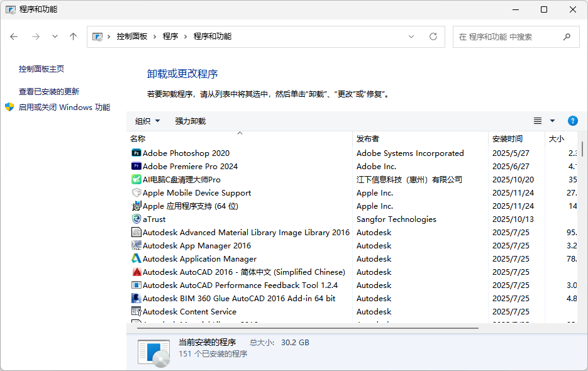This screenshot has height=371, width=588.
Task: Click the AI电脑C盘清理大师Pro icon
Action: (x=136, y=179)
